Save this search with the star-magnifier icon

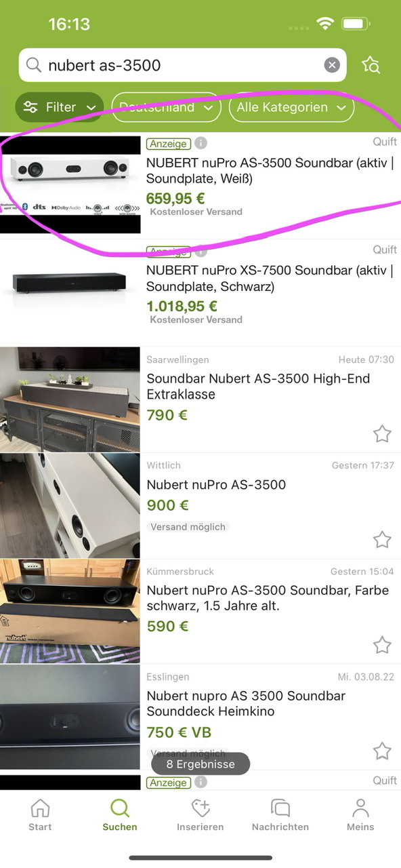click(x=371, y=65)
